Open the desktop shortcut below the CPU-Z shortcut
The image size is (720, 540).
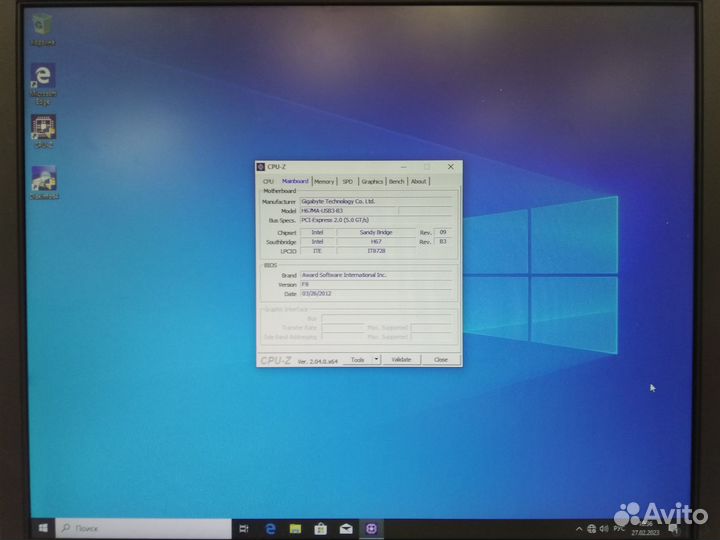44,182
